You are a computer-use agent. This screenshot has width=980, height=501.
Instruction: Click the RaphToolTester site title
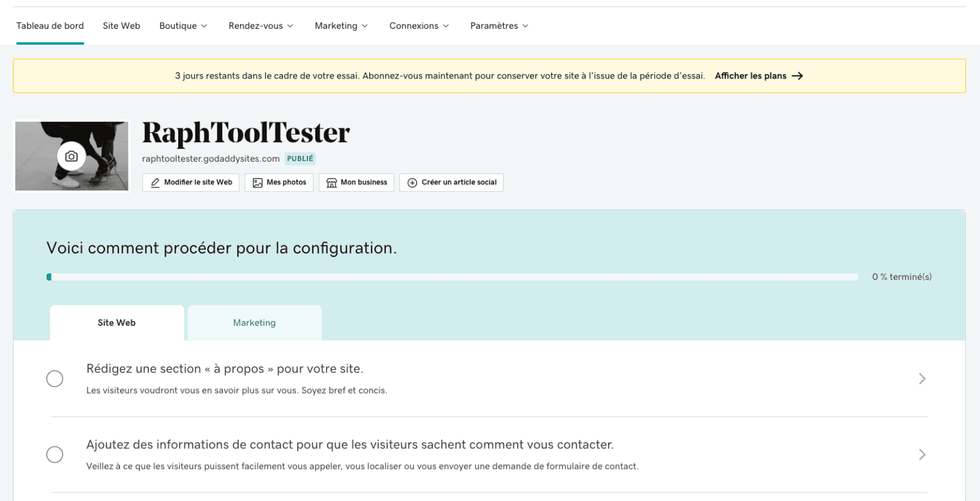click(246, 133)
